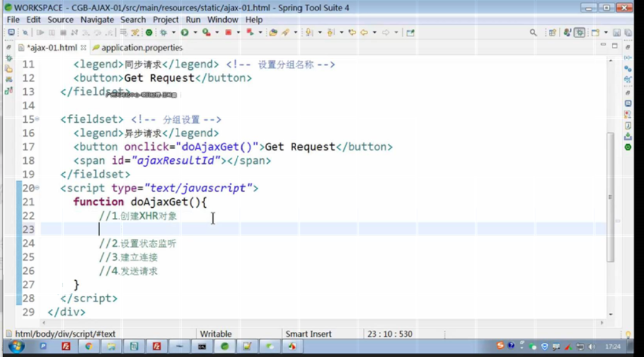The height and width of the screenshot is (357, 644).
Task: Click html/body/div/script/#text breadcrumb
Action: tap(66, 334)
